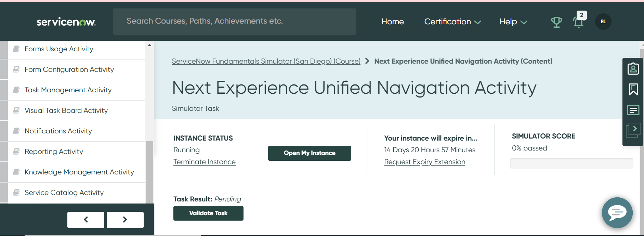Screen dimensions: 644x236
Task: Click the breadcrumb chevron separator
Action: (367, 61)
